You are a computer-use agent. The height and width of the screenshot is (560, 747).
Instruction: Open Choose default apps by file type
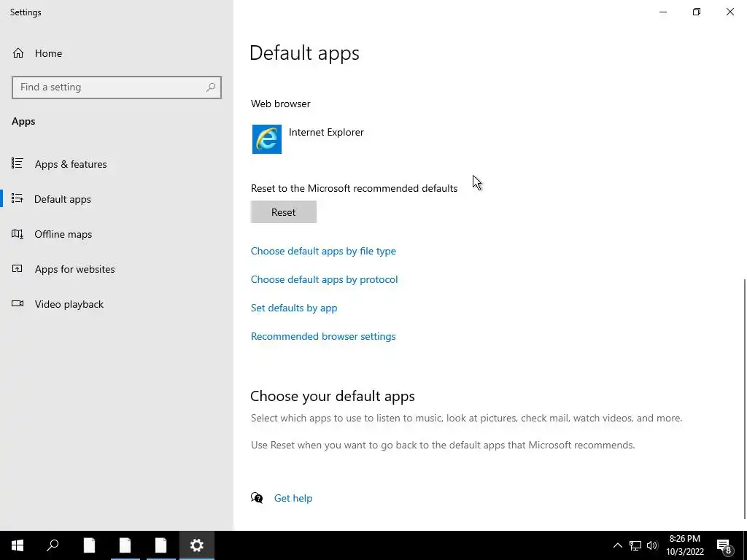click(x=323, y=251)
